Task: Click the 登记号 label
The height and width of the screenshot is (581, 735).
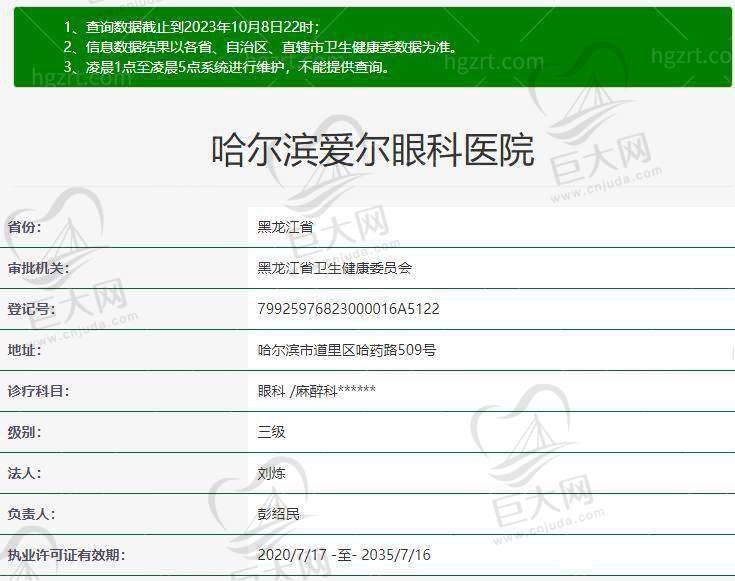Action: [31, 309]
